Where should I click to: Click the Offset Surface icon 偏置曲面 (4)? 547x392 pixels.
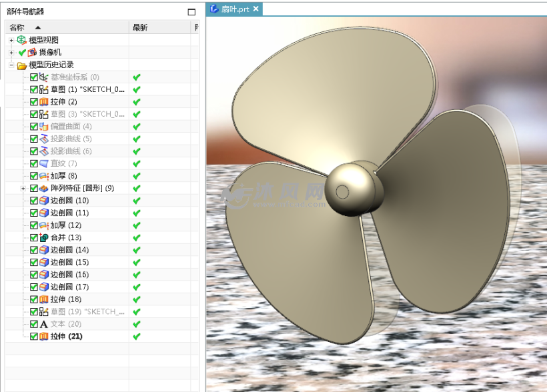44,127
